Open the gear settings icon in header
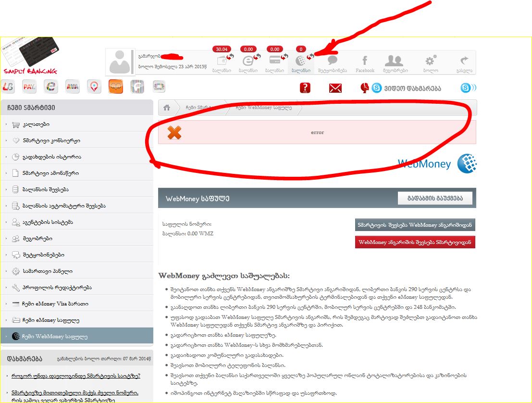The height and width of the screenshot is (403, 532). coord(431,61)
